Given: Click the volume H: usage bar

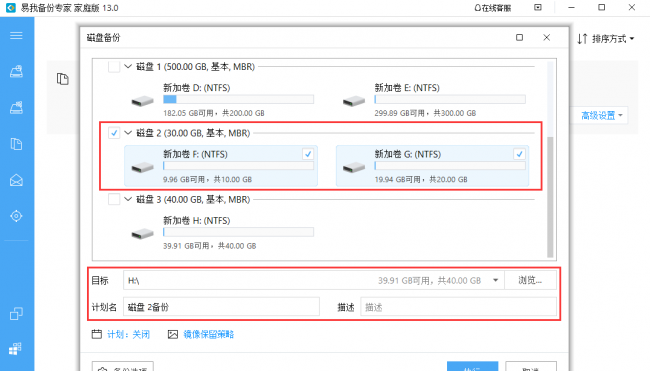Looking at the screenshot, I should pos(238,232).
